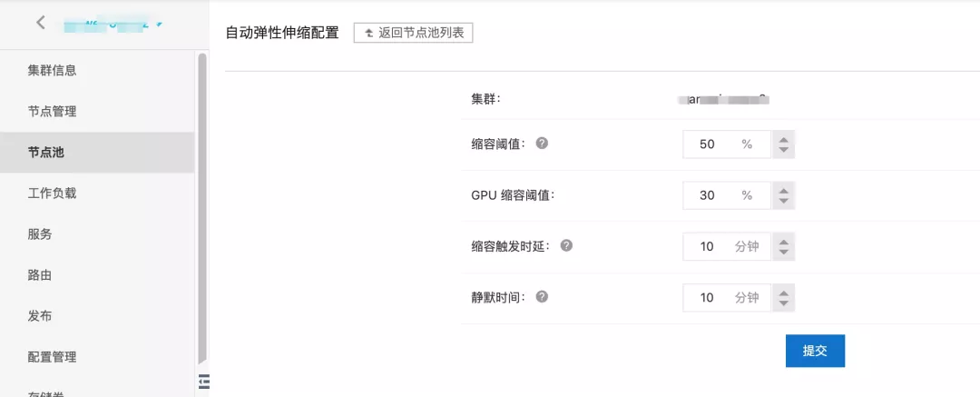Click the sidebar vertical scrollbar
The width and height of the screenshot is (980, 397).
201,210
